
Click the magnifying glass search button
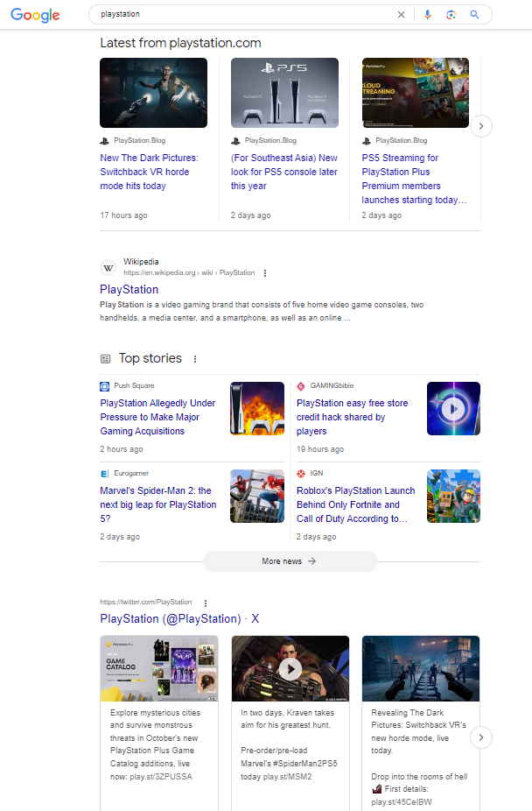click(474, 15)
